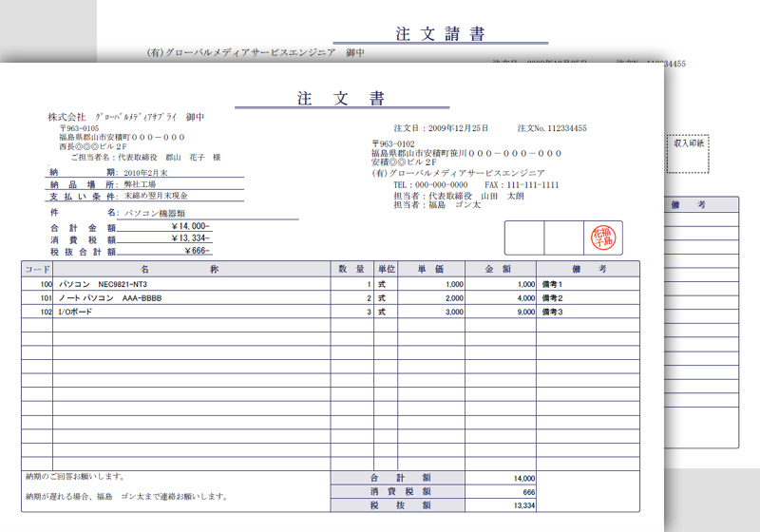The height and width of the screenshot is (532, 760).
Task: Click the ¥13,334- amount in the header summary
Action: (191, 238)
